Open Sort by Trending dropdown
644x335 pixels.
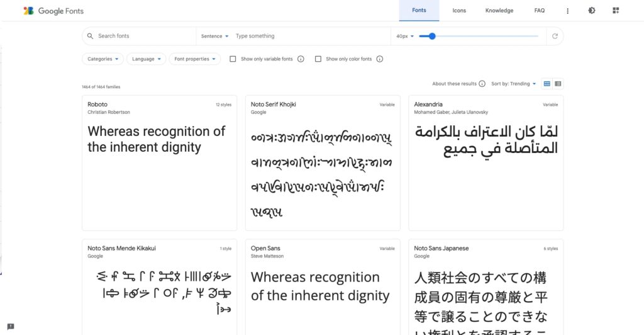pyautogui.click(x=514, y=84)
